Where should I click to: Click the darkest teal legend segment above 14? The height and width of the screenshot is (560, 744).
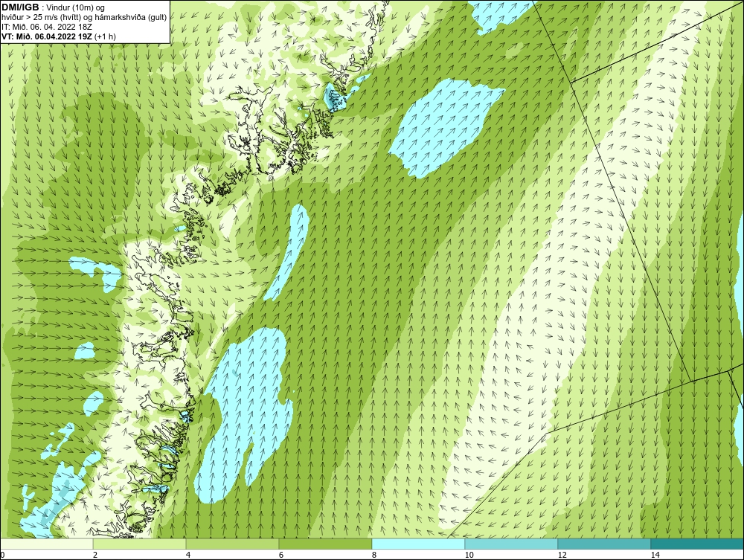pyautogui.click(x=698, y=544)
